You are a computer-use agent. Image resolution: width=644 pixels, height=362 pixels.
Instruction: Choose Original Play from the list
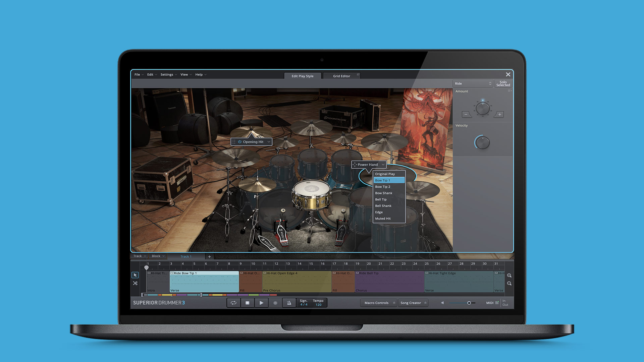point(389,174)
